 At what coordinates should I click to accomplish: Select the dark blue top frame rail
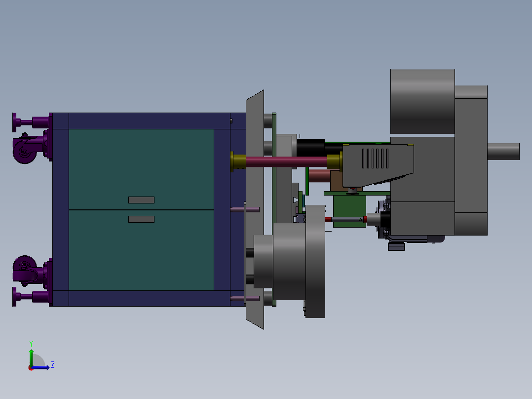click(149, 121)
